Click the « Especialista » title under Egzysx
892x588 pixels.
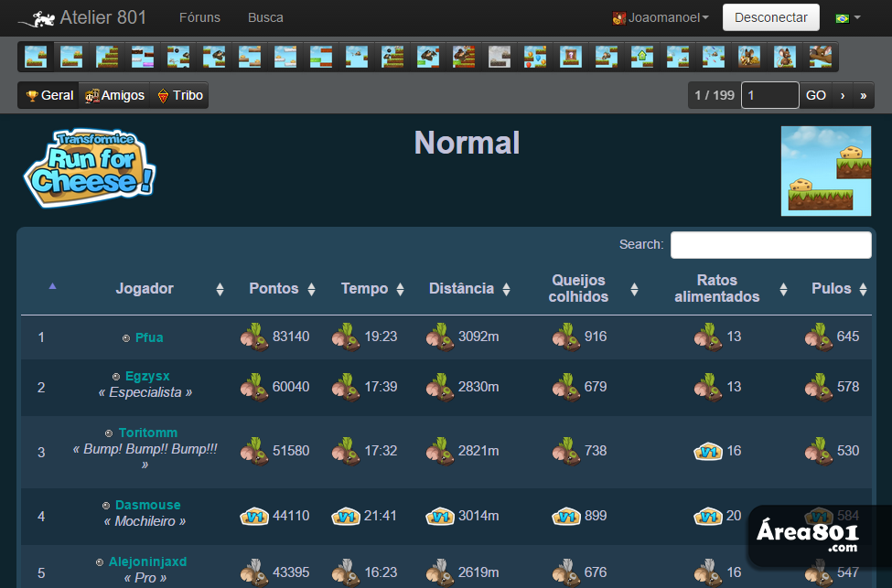coord(145,392)
